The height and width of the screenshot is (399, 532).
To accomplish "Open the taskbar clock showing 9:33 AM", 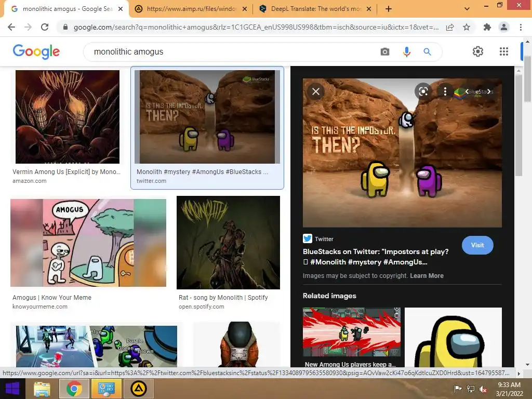I will pyautogui.click(x=509, y=389).
